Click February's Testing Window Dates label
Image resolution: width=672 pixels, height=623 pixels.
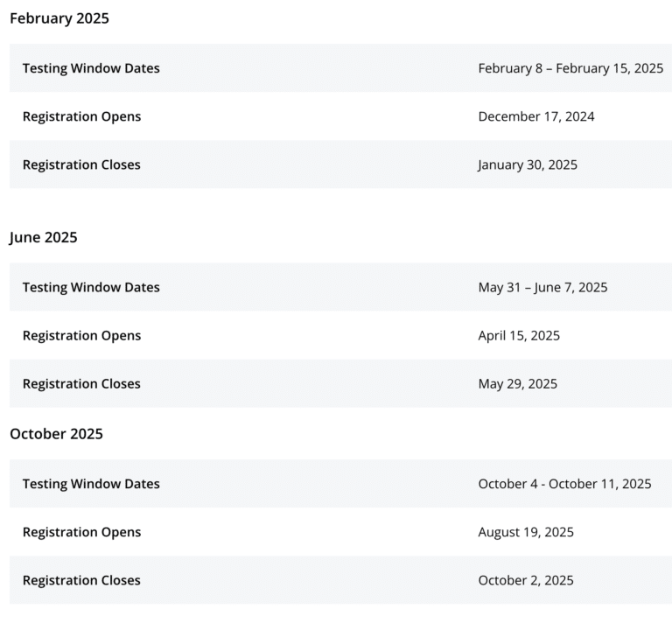click(x=91, y=68)
